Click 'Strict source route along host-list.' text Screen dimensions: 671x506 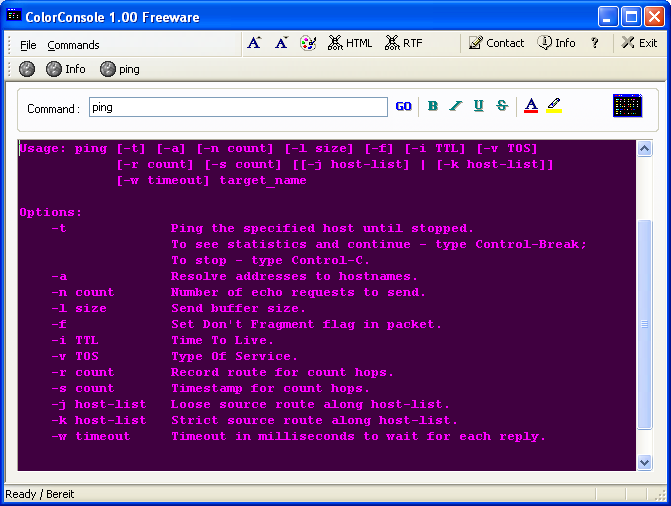tap(314, 420)
